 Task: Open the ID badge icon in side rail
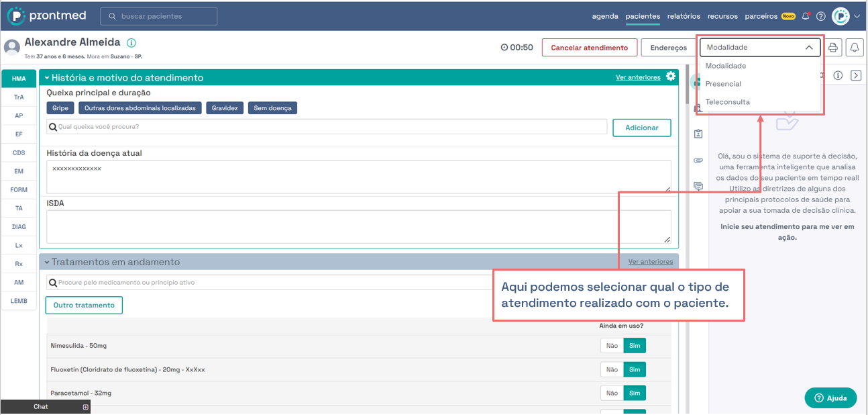(698, 134)
